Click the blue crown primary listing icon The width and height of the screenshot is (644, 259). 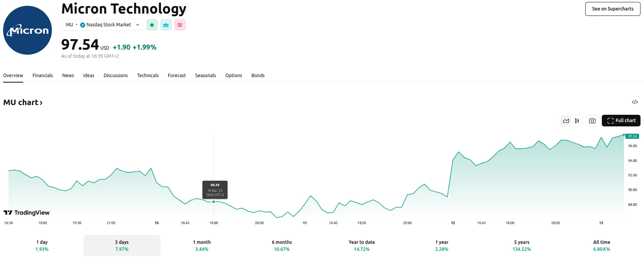(166, 25)
